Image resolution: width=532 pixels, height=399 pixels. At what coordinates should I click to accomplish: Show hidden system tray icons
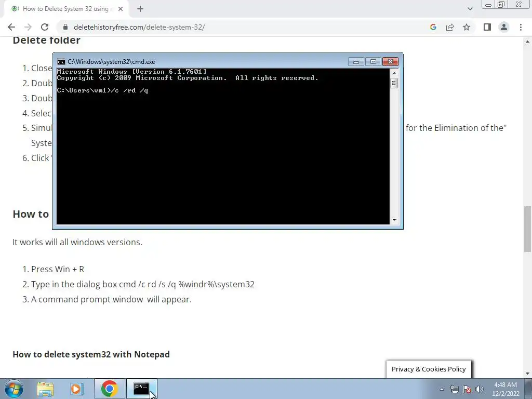[x=442, y=389]
